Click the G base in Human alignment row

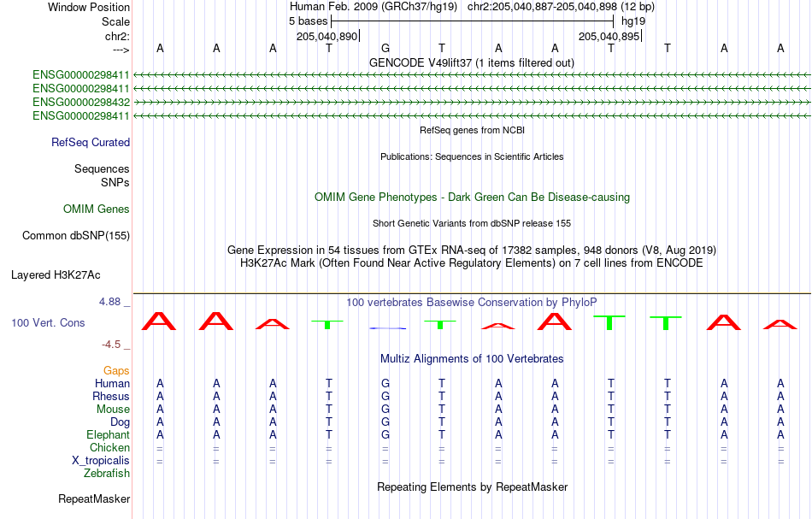[385, 383]
